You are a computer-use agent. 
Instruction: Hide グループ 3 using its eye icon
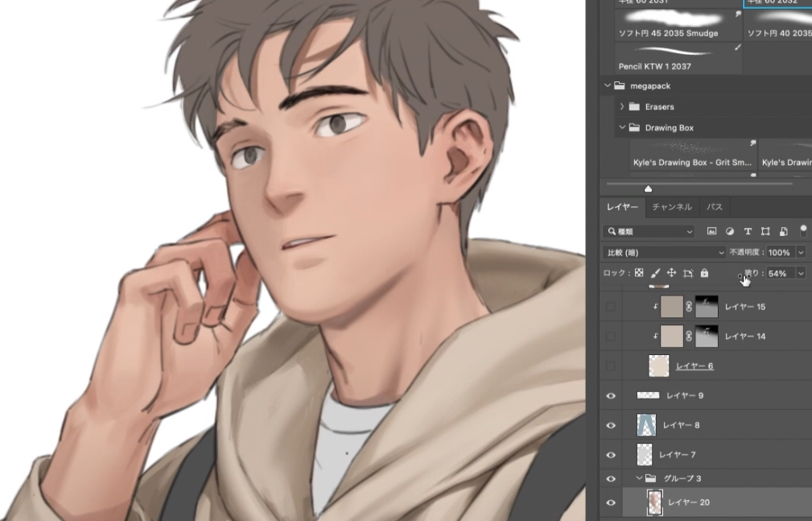coord(611,478)
